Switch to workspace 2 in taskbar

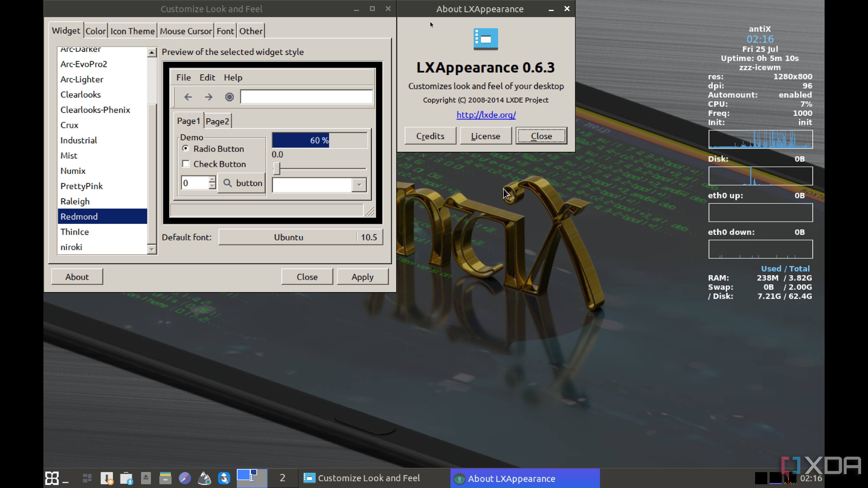282,478
